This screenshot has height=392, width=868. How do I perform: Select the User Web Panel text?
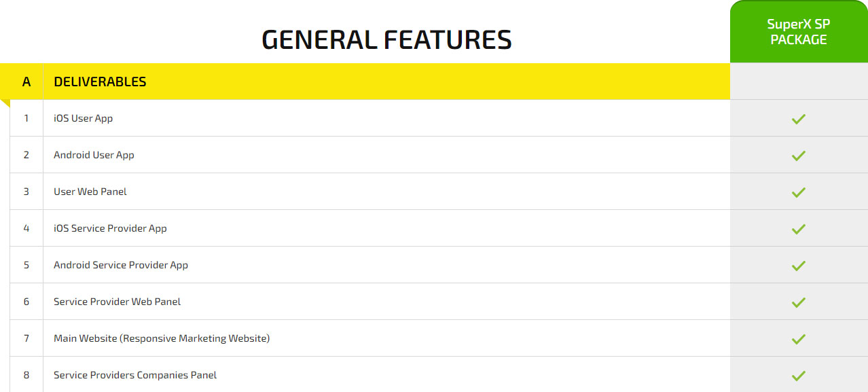coord(90,192)
